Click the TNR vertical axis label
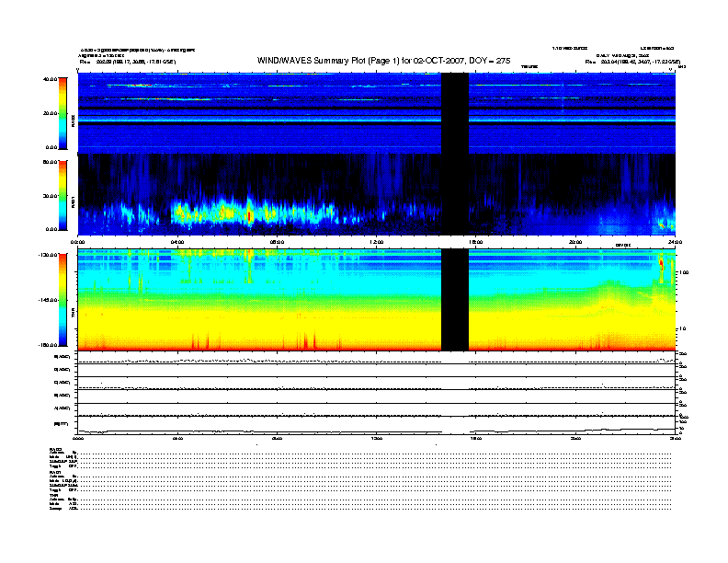 pos(73,314)
